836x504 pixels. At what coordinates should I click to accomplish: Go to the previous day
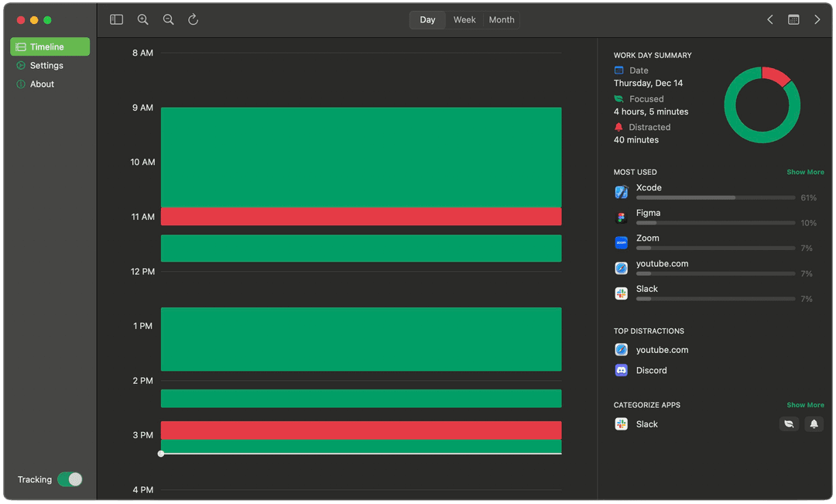click(770, 19)
